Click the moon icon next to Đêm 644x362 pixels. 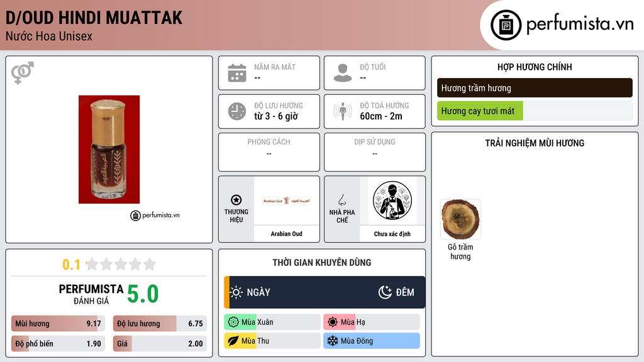coord(385,292)
